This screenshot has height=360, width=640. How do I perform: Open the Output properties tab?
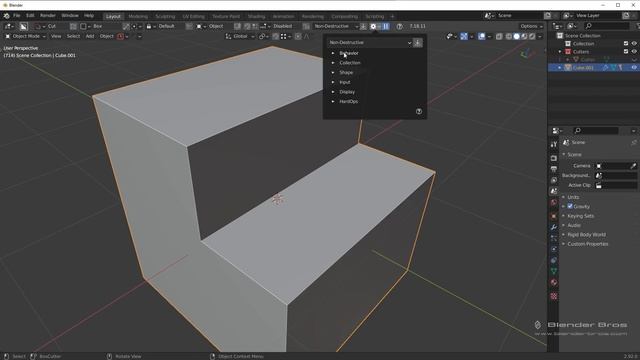tap(554, 169)
